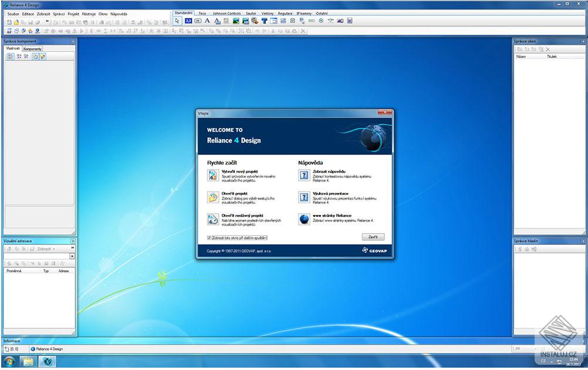This screenshot has width=588, height=370.
Task: Choose the OK button component icon
Action: [198, 21]
